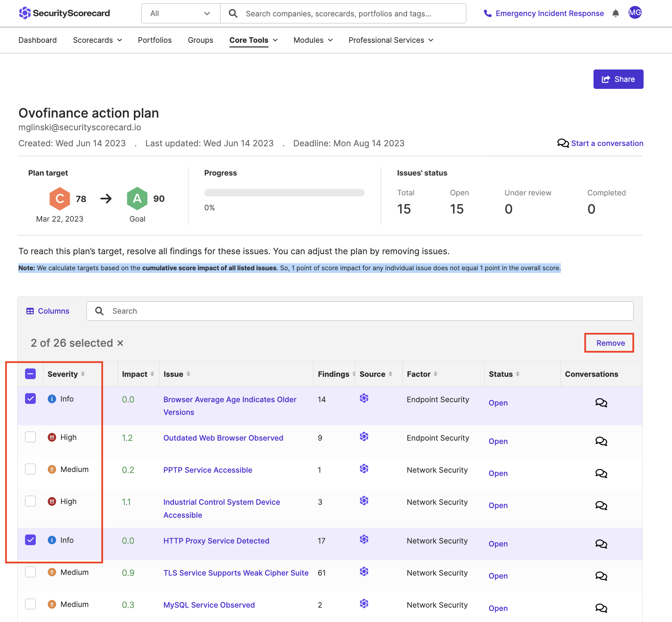Check MySQL Service Observed row checkbox
This screenshot has height=622, width=672.
pyautogui.click(x=30, y=604)
